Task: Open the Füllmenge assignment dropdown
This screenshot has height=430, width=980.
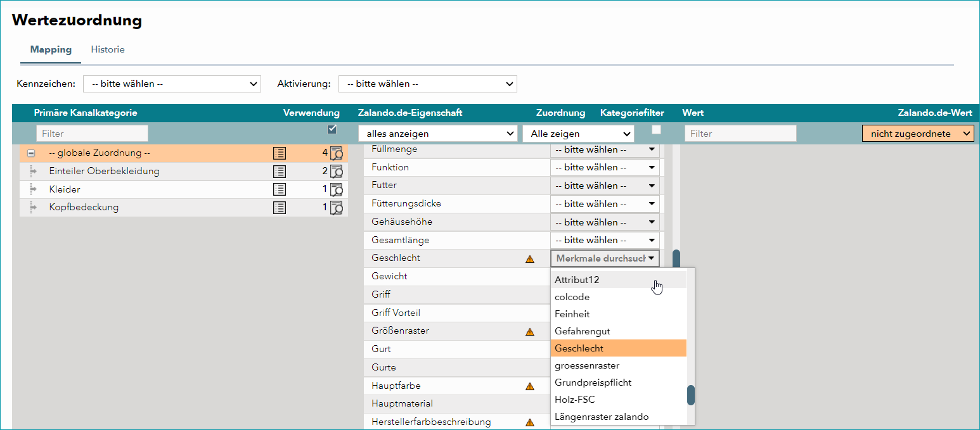Action: pos(605,150)
